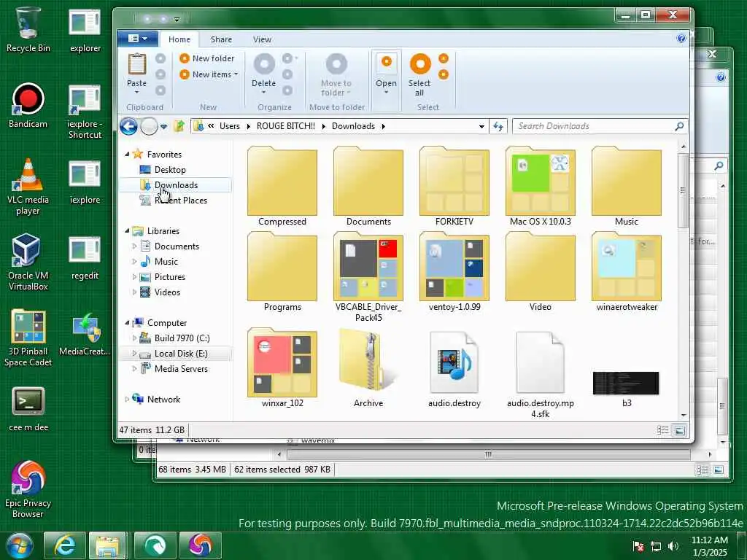Click the Search Downloads field
Image resolution: width=747 pixels, height=560 pixels.
[x=600, y=126]
